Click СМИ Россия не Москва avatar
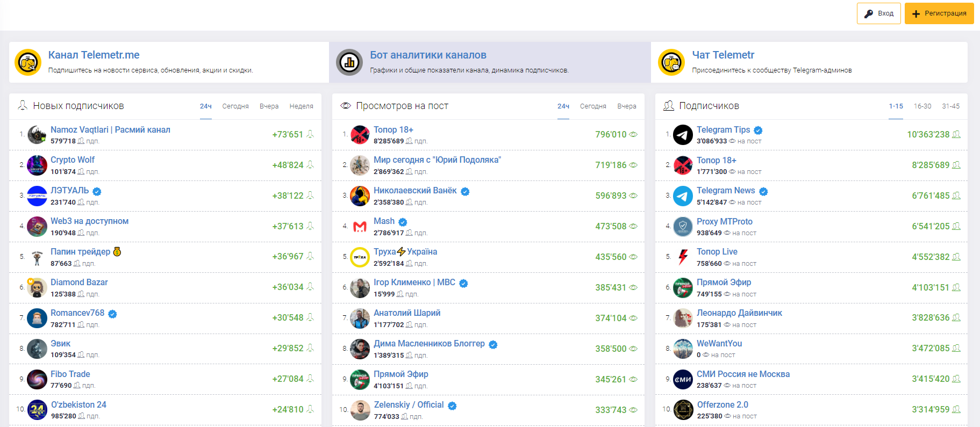The height and width of the screenshot is (427, 980). coord(683,380)
